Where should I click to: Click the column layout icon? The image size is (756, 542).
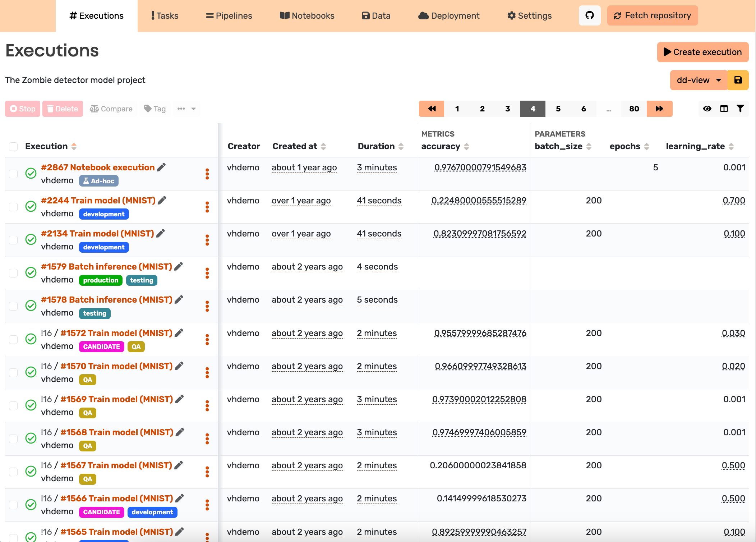[x=724, y=109]
